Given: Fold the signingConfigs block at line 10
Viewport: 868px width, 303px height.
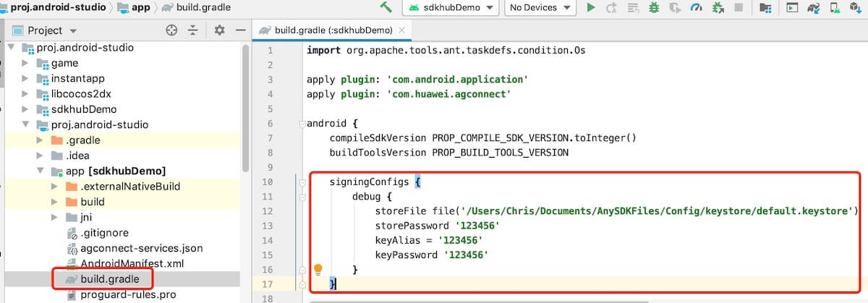Looking at the screenshot, I should (x=302, y=182).
